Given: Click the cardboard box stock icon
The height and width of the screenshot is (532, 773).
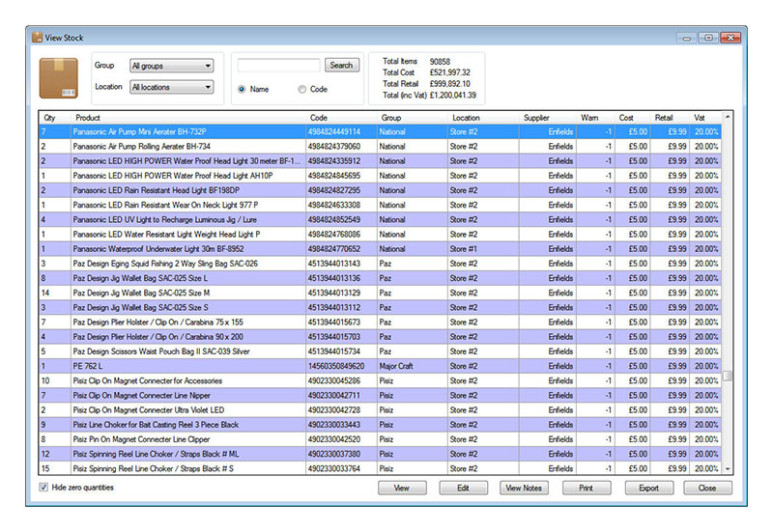Looking at the screenshot, I should tap(59, 78).
